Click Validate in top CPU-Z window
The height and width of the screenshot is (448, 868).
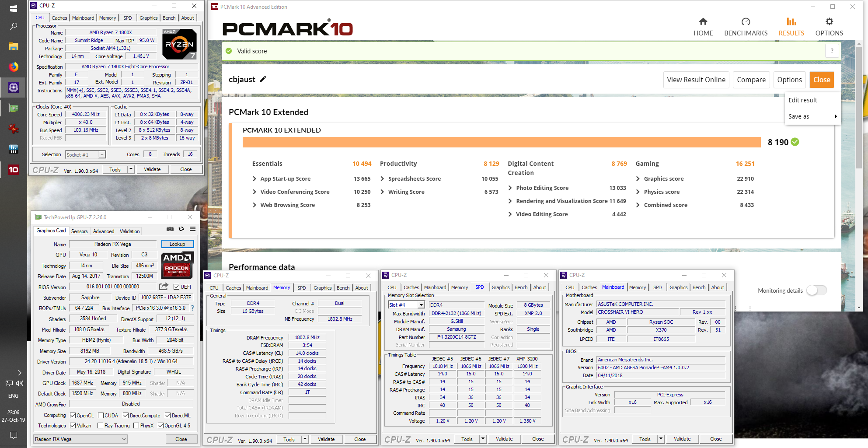(x=152, y=169)
